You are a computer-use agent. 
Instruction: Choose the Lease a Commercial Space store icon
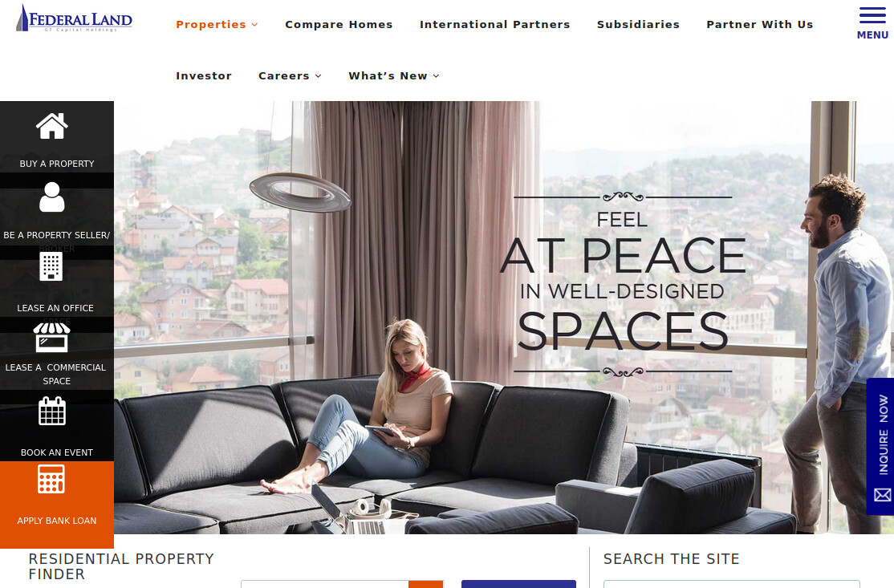(52, 337)
